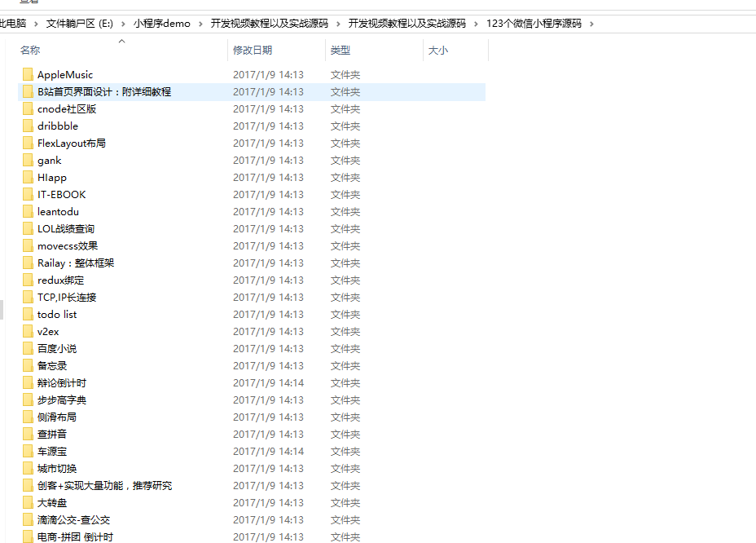The width and height of the screenshot is (756, 543).
Task: Click the 文件夹 type cell of AppleMusic
Action: [x=345, y=75]
